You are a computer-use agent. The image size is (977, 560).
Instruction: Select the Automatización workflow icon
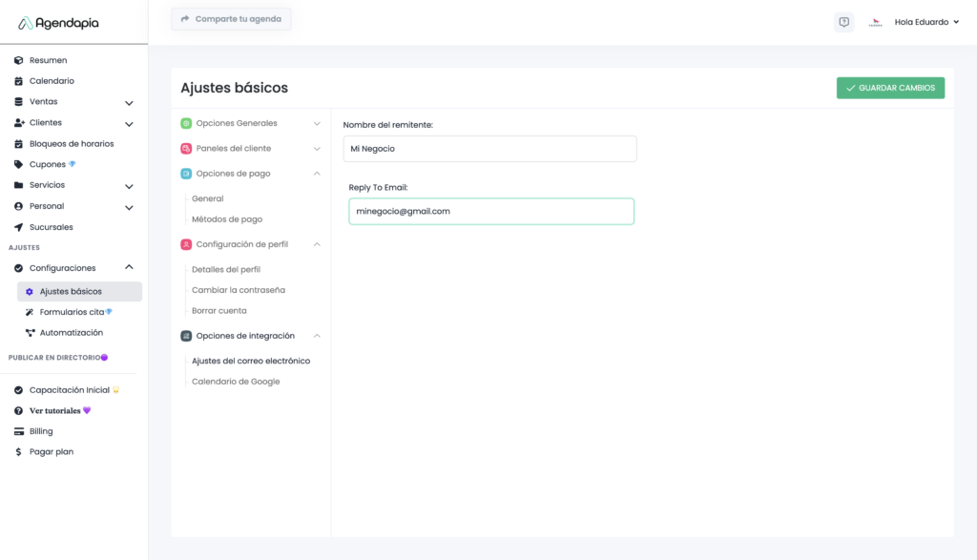30,333
